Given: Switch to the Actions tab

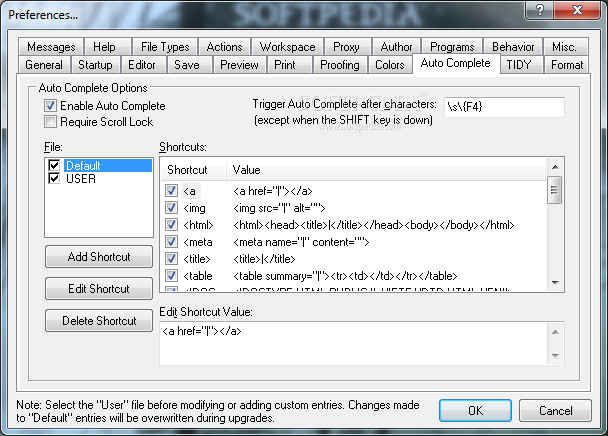Looking at the screenshot, I should pyautogui.click(x=224, y=47).
